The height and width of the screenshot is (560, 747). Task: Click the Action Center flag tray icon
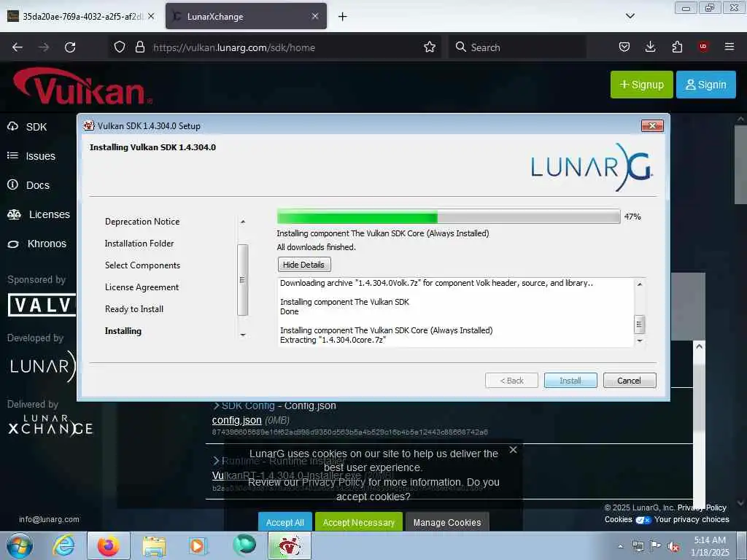[656, 546]
